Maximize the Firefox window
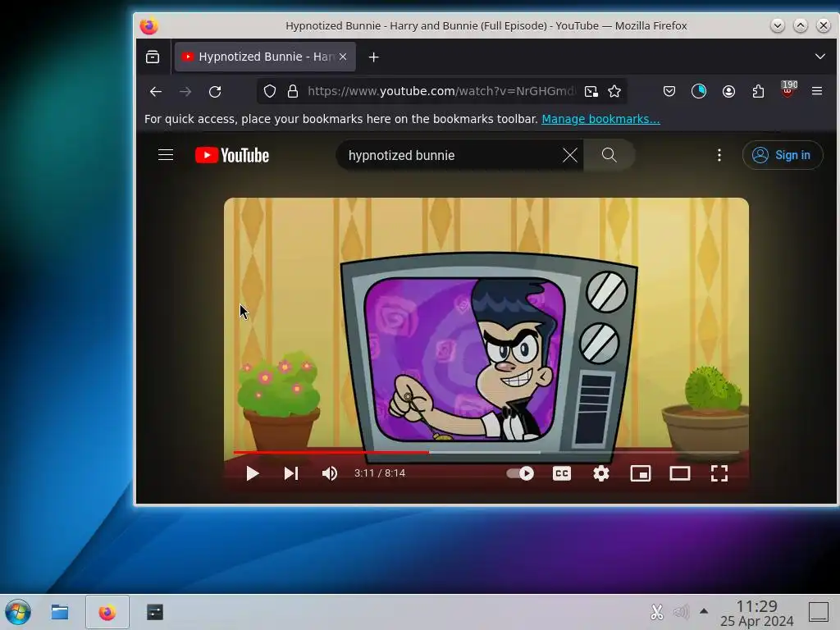The image size is (840, 630). pyautogui.click(x=801, y=25)
